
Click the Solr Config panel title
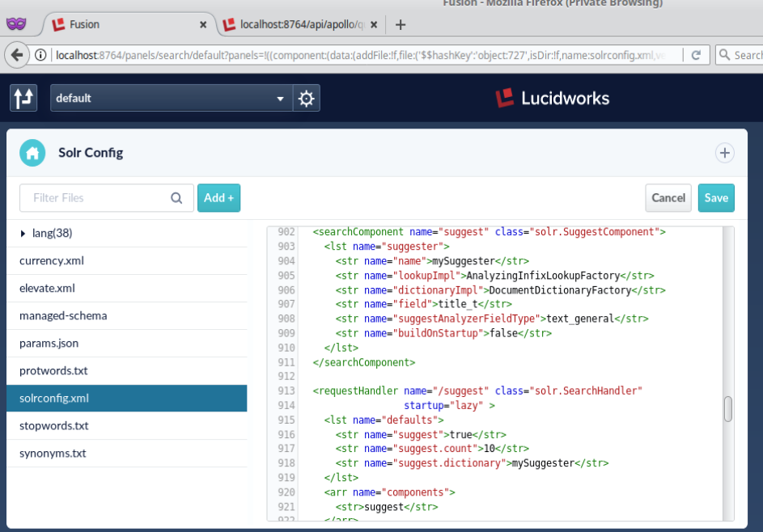[x=91, y=153]
